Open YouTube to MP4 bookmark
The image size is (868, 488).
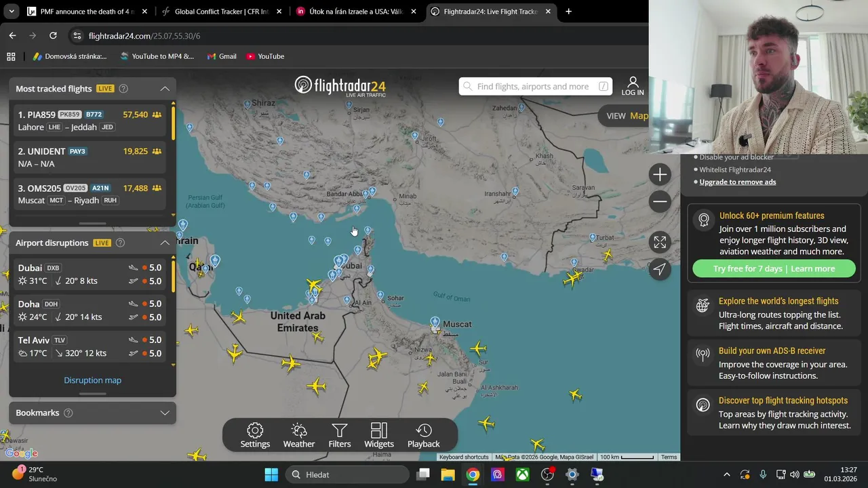(157, 56)
